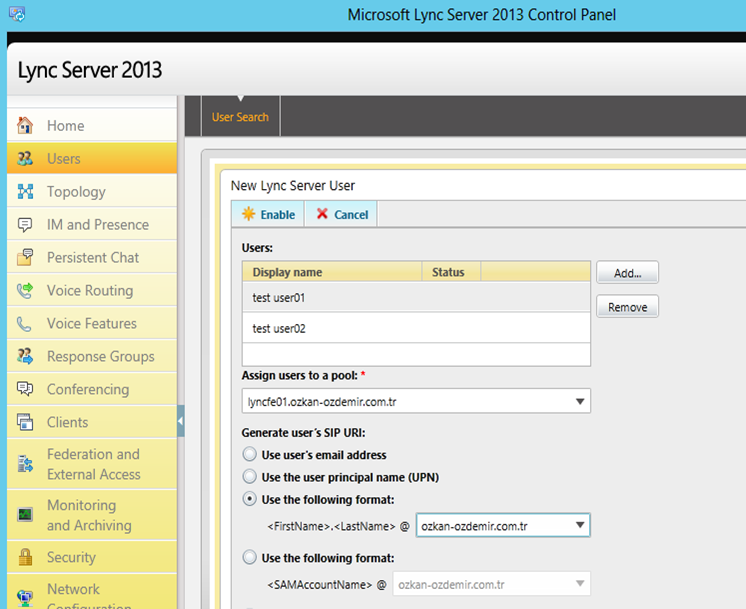Click the Voice Features handset icon
Image resolution: width=746 pixels, height=609 pixels.
click(x=24, y=324)
